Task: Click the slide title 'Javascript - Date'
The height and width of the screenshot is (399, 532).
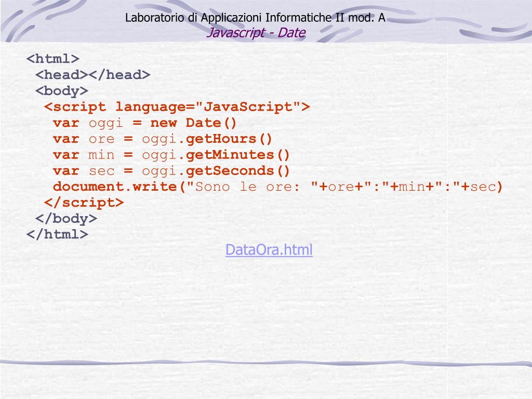Action: (256, 33)
